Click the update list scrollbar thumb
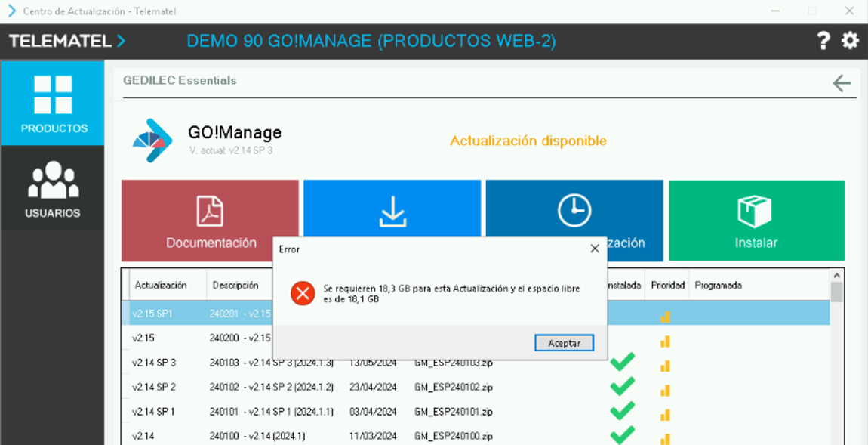This screenshot has width=868, height=445. click(x=837, y=292)
